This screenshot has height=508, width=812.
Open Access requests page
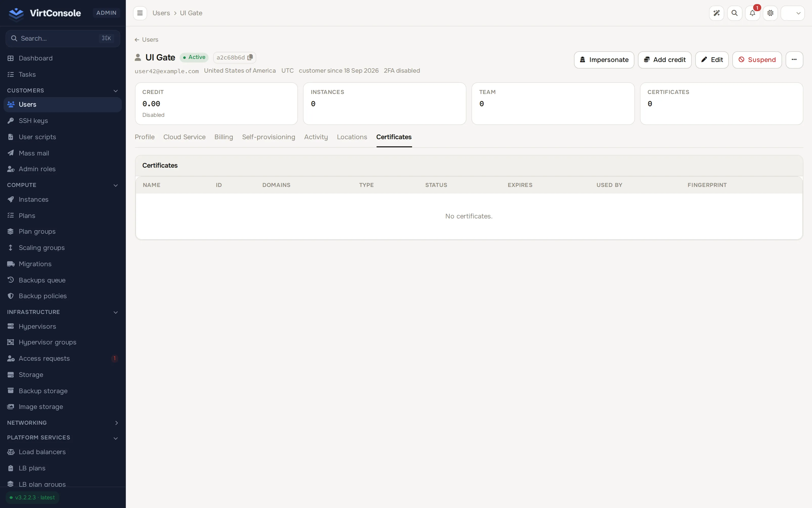tap(63, 358)
